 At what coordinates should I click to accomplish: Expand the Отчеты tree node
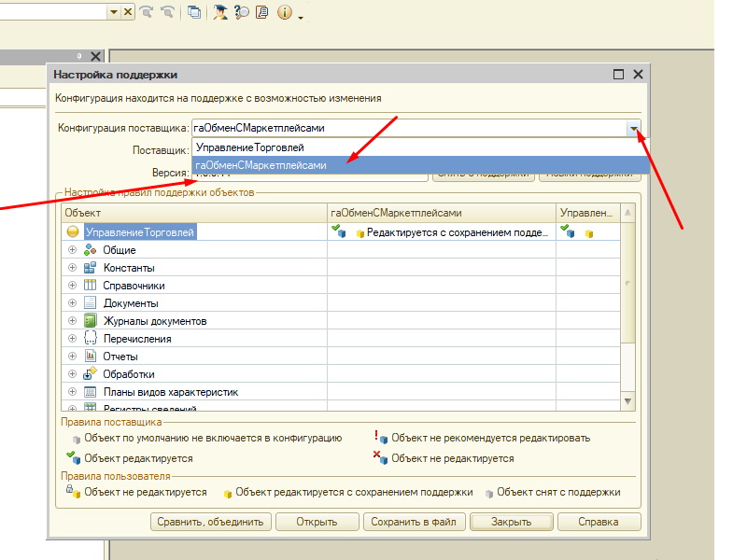click(73, 357)
